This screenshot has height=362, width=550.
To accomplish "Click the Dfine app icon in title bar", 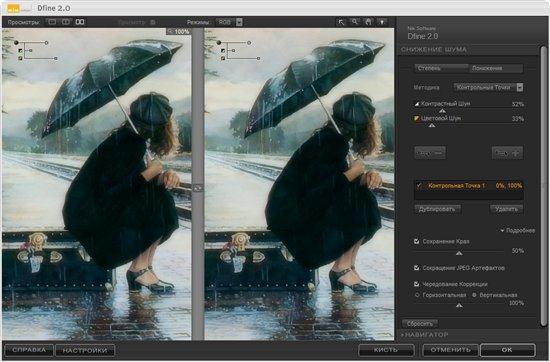I will [x=13, y=8].
